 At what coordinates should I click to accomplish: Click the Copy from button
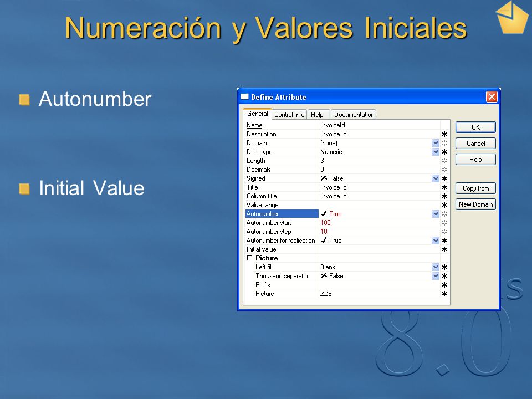pos(475,188)
